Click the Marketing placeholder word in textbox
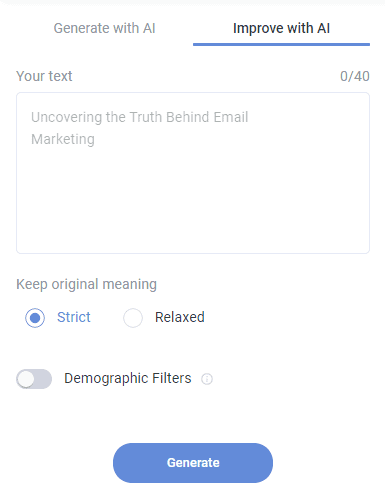Image resolution: width=385 pixels, height=491 pixels. [x=63, y=140]
